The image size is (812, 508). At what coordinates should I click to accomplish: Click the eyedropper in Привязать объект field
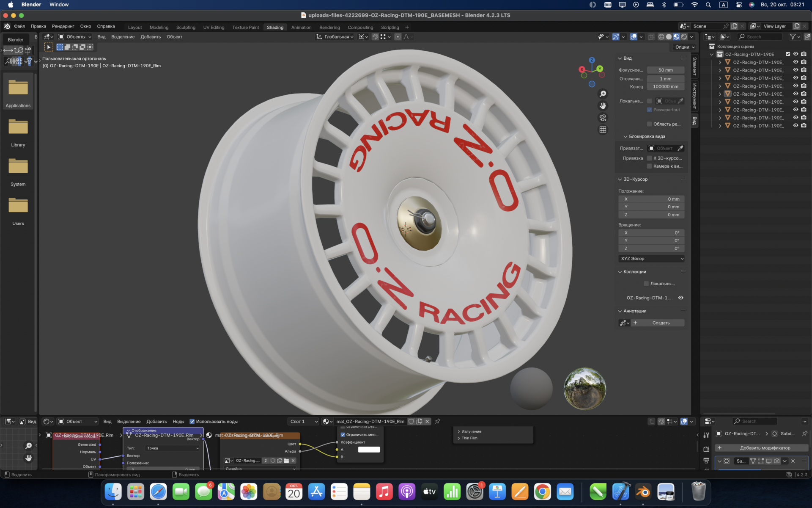click(680, 148)
